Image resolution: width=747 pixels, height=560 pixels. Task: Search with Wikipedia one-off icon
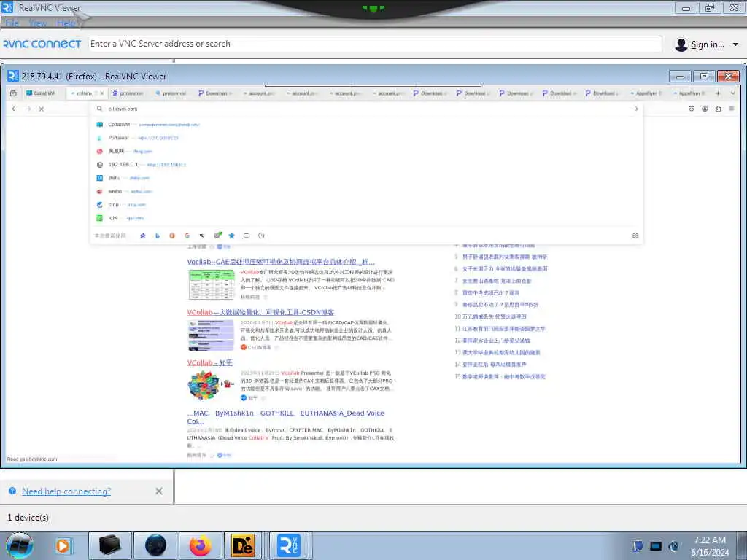202,236
